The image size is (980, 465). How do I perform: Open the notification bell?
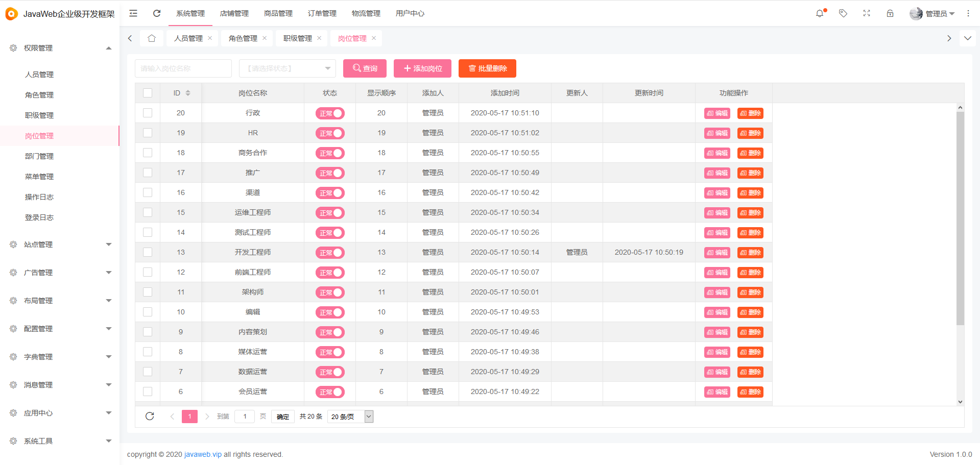(820, 13)
